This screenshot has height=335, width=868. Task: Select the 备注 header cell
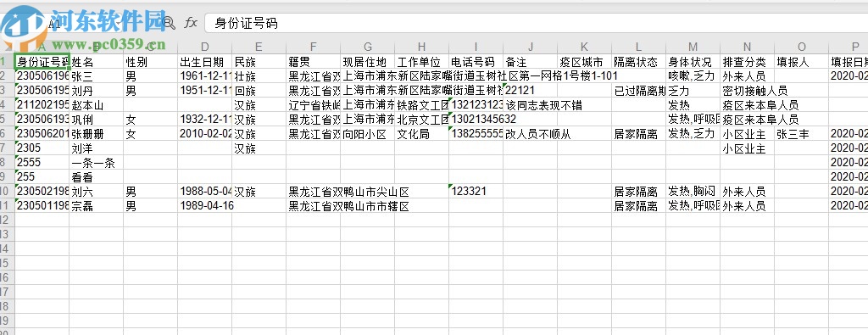tap(531, 61)
